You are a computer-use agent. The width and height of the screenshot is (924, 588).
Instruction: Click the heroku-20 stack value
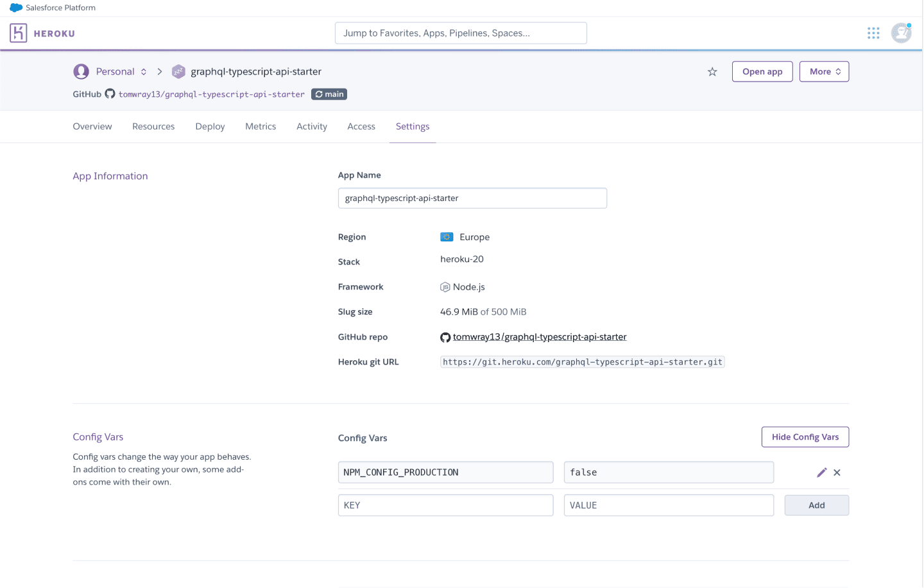462,259
